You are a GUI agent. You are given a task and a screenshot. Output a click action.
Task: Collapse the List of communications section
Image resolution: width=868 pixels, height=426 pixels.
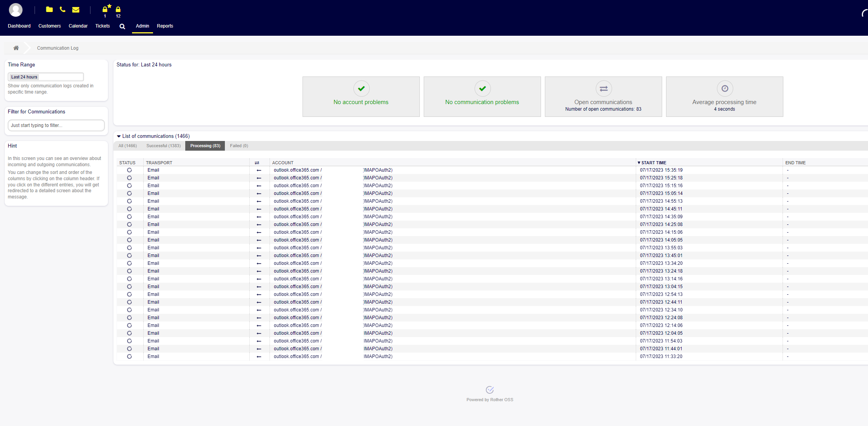(119, 136)
